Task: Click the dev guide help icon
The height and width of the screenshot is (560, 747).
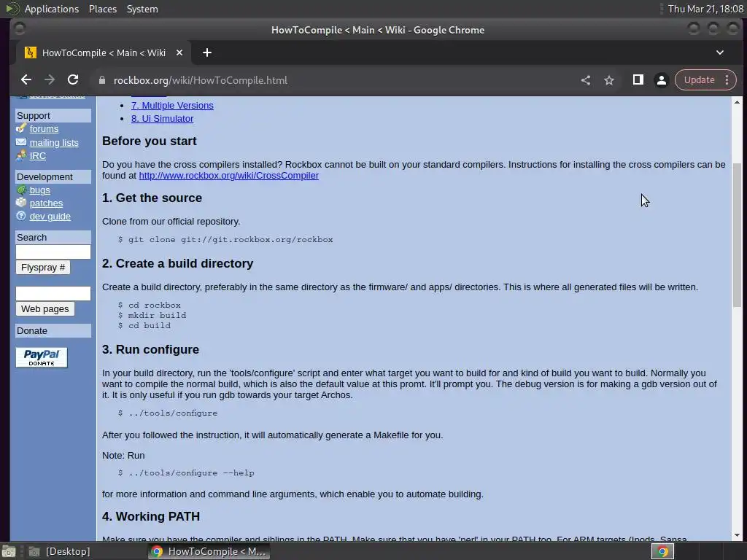Action: click(x=21, y=216)
